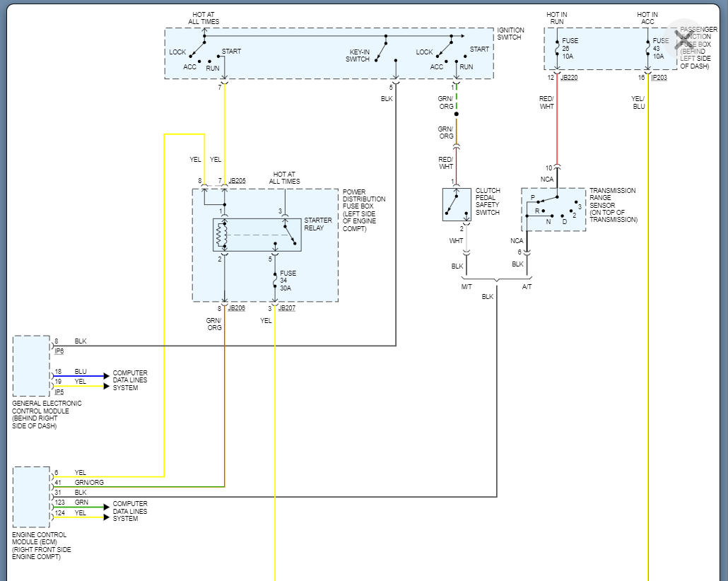Select the IP6 connector label

coord(59,350)
